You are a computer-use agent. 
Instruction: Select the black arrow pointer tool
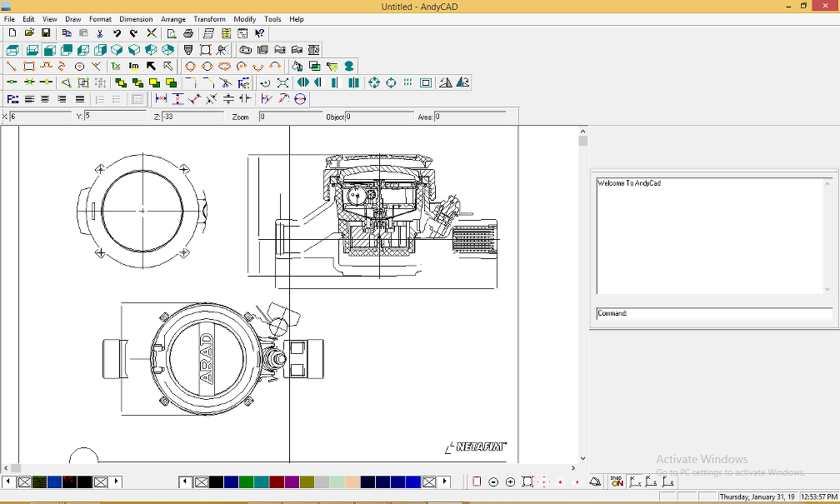[151, 66]
